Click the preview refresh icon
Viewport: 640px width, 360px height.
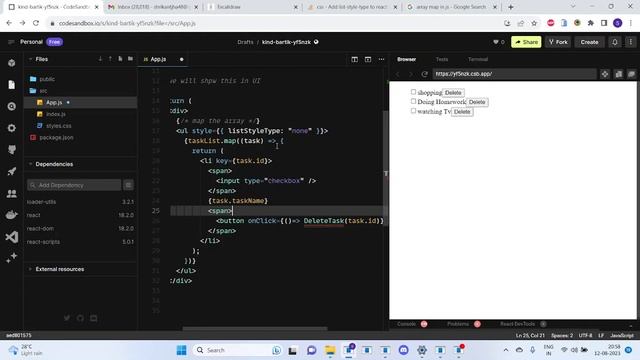[424, 74]
